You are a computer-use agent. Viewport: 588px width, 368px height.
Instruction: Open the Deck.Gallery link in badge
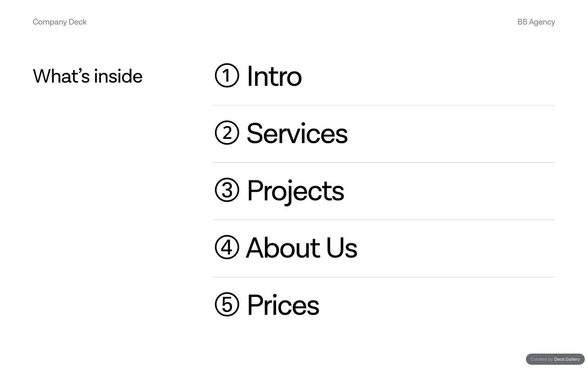coord(567,359)
